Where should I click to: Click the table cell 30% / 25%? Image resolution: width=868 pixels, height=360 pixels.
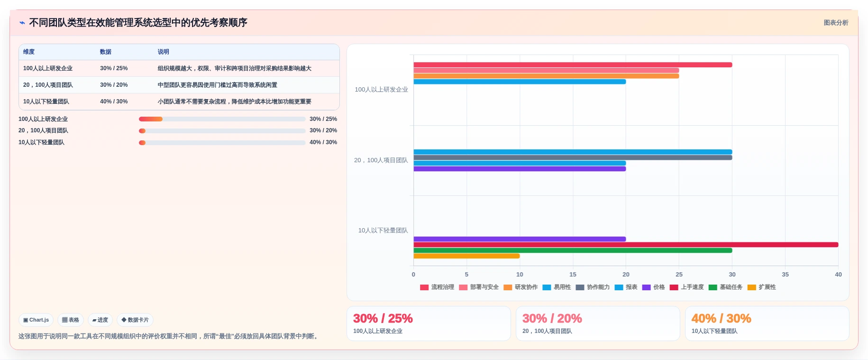click(114, 68)
